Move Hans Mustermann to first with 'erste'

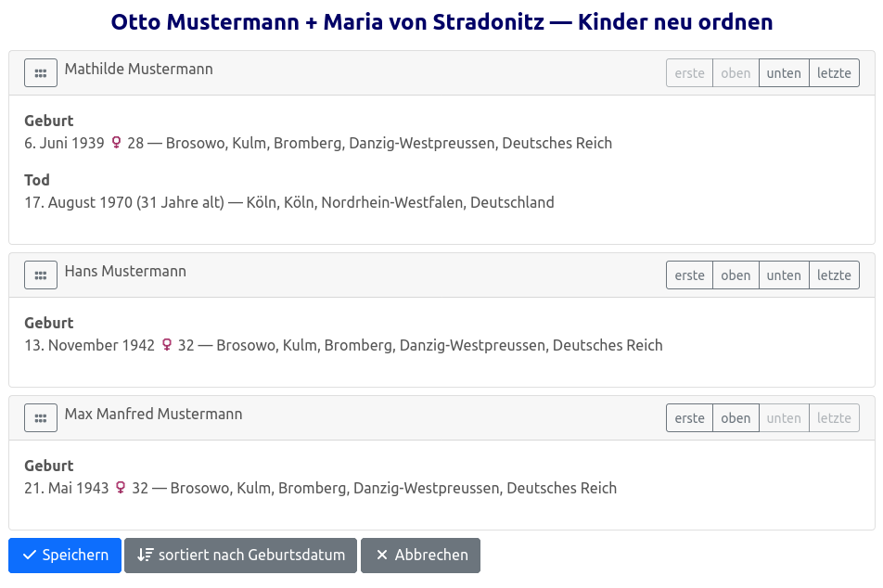click(689, 275)
